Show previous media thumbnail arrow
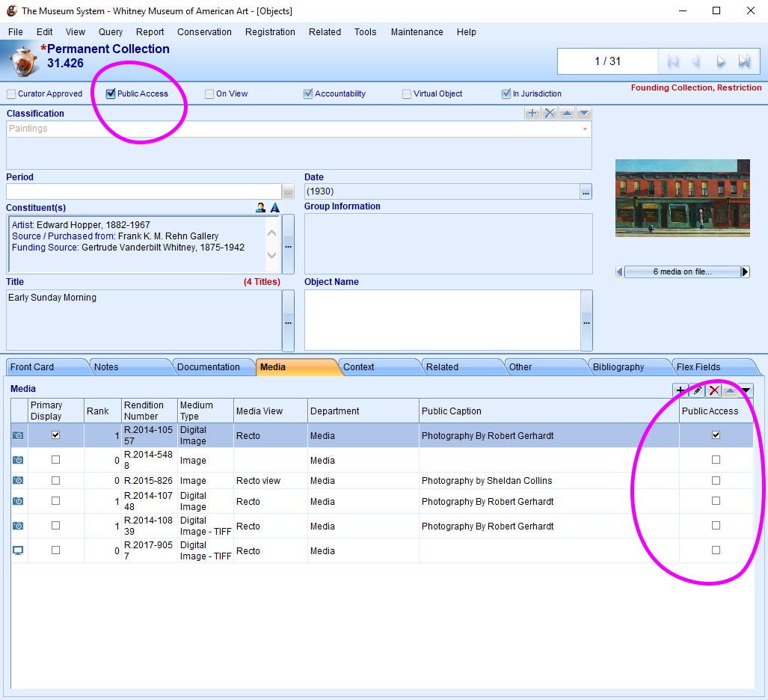Viewport: 768px width, 700px height. pos(620,272)
